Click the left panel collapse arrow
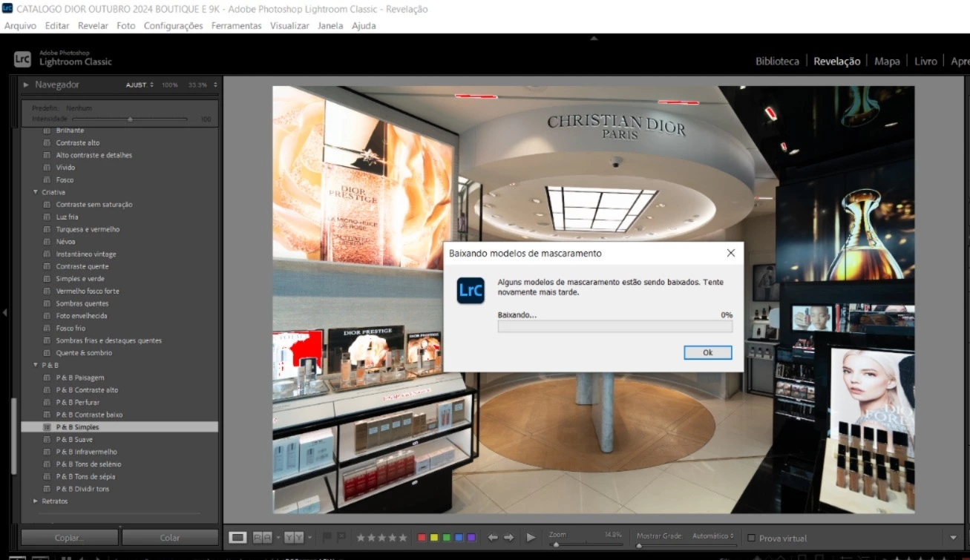Viewport: 970px width, 560px height. pyautogui.click(x=4, y=312)
